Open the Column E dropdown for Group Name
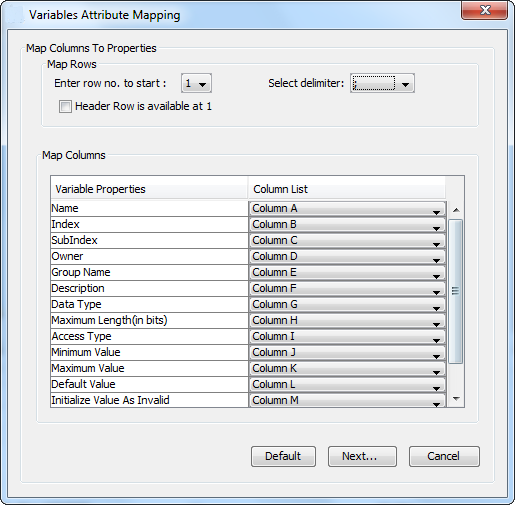The image size is (515, 505). coord(347,273)
